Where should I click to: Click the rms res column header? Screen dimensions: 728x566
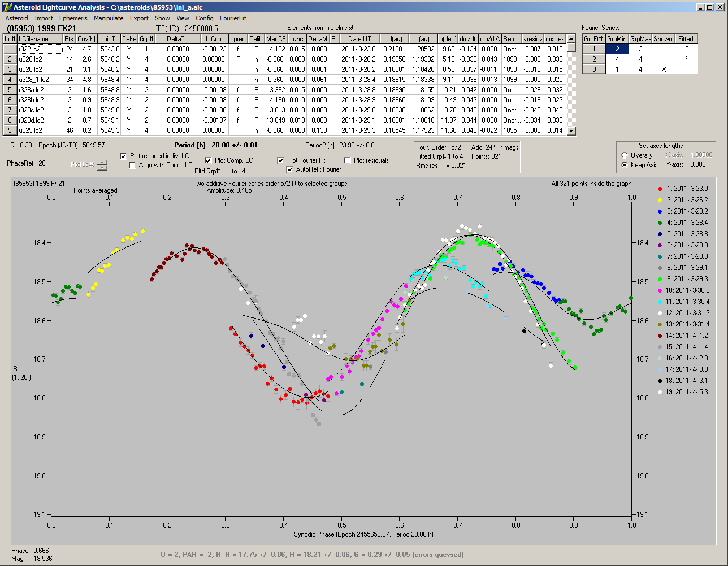click(555, 39)
